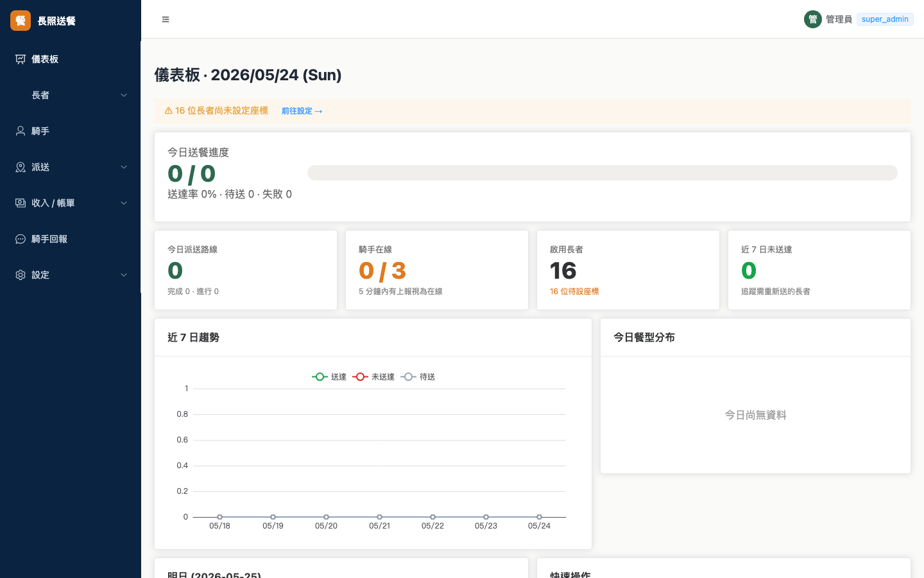Click the 完成 0 · 進行 0 caption
Image resolution: width=924 pixels, height=578 pixels.
(x=193, y=292)
